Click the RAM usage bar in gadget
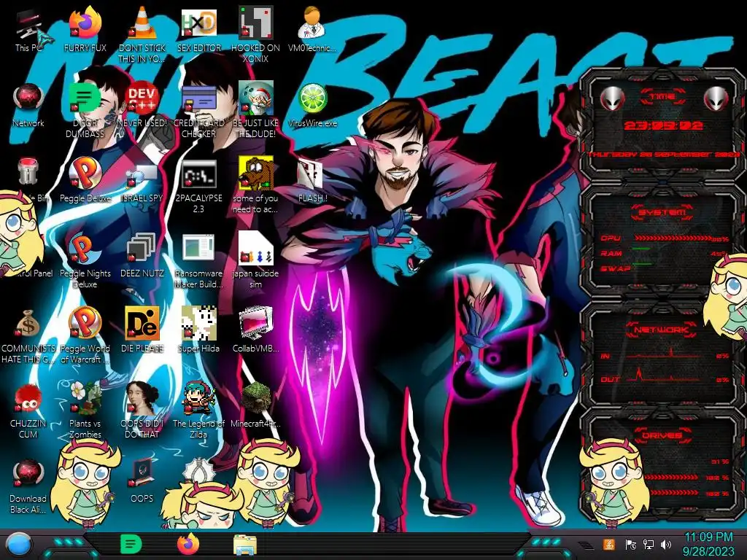The height and width of the screenshot is (560, 747). (x=641, y=249)
